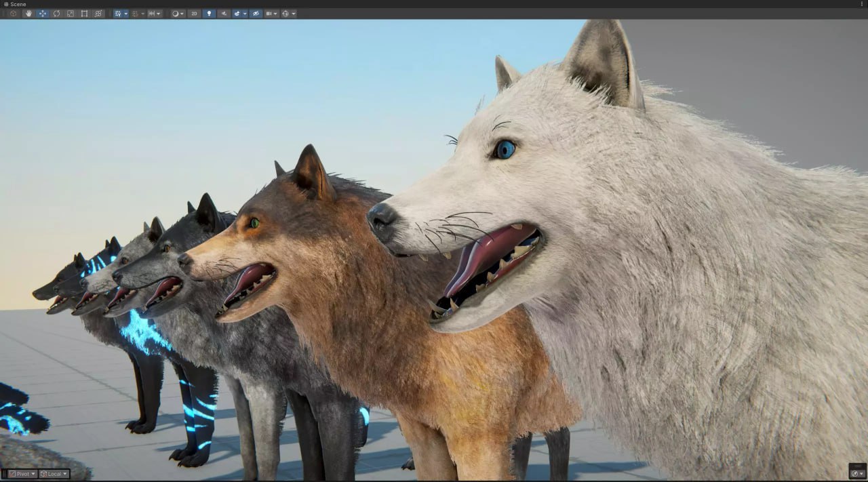Toggle scene lighting on or off
Screen dimensions: 868x482
tap(210, 13)
